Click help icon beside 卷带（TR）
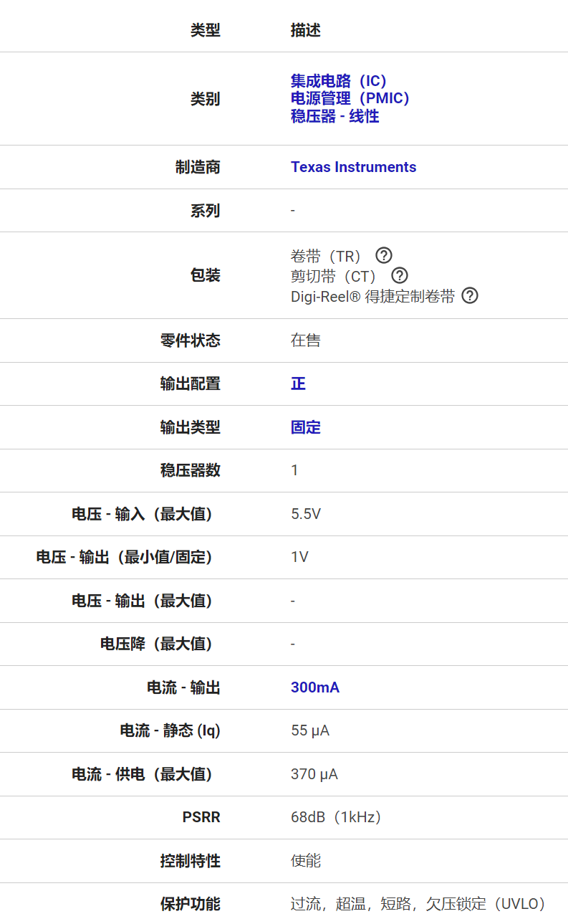The height and width of the screenshot is (924, 568). click(384, 255)
